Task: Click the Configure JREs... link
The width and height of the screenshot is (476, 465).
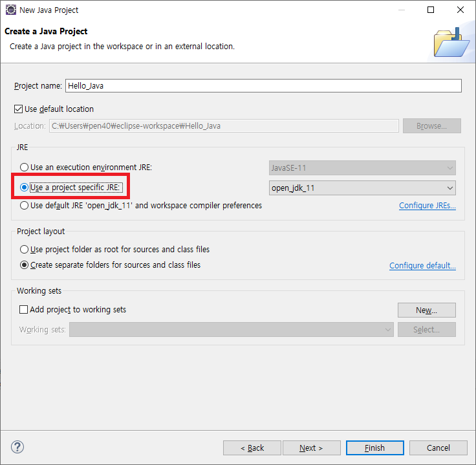Action: [x=427, y=206]
